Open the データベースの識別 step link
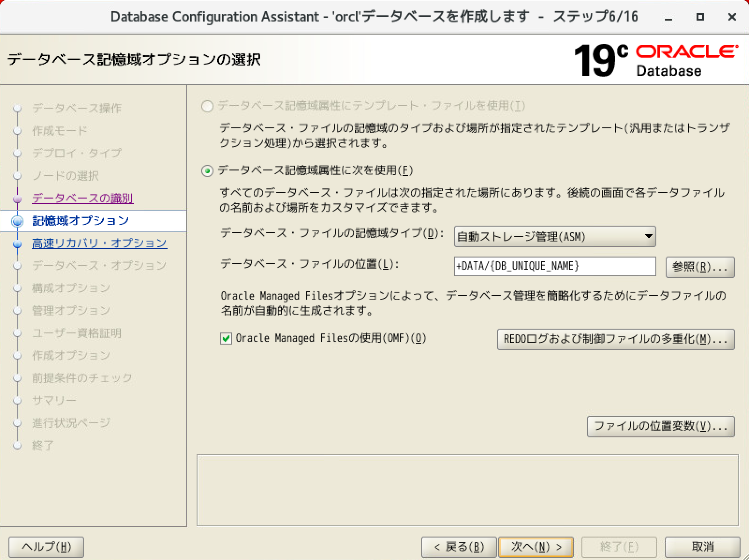The height and width of the screenshot is (560, 749). click(82, 198)
